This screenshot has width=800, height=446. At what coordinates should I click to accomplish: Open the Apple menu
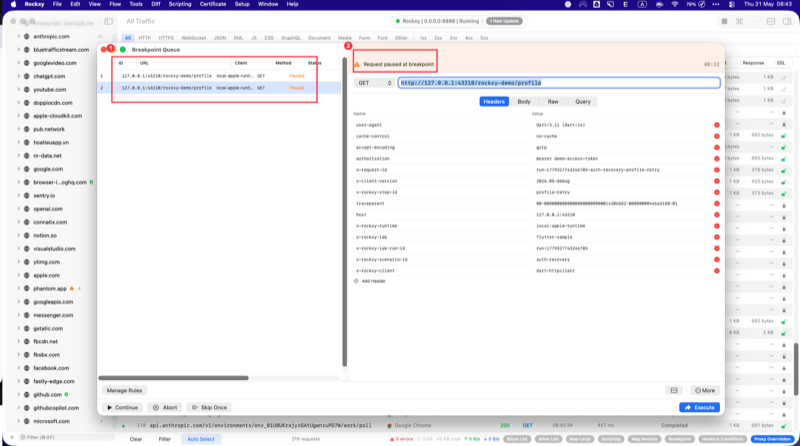(x=14, y=4)
